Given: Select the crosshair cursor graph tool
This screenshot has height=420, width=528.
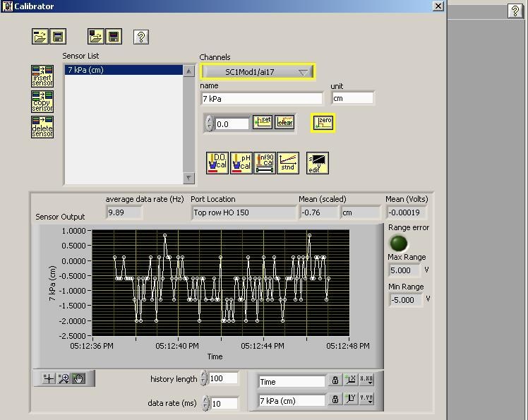Looking at the screenshot, I should point(49,378).
